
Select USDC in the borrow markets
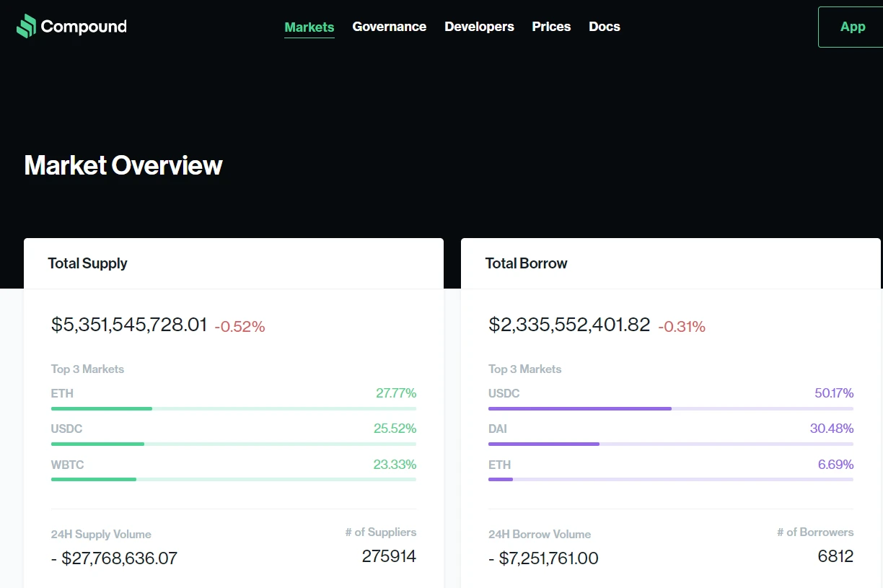504,393
